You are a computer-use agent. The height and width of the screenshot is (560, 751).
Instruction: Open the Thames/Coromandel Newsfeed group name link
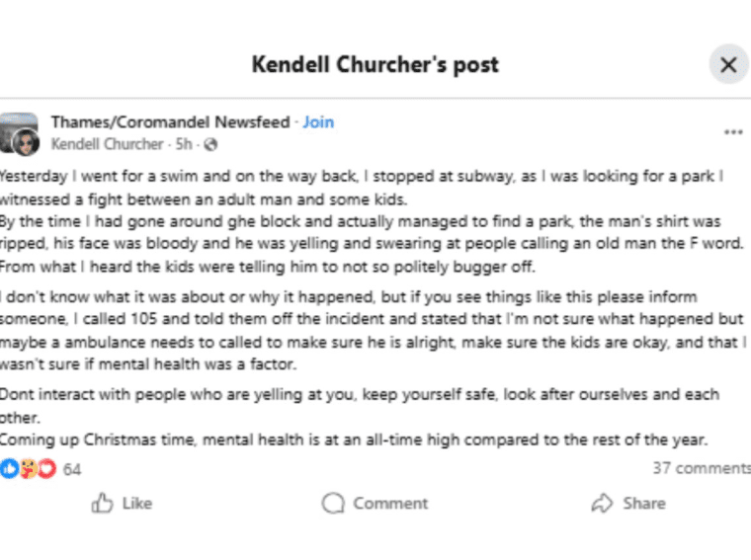(170, 122)
